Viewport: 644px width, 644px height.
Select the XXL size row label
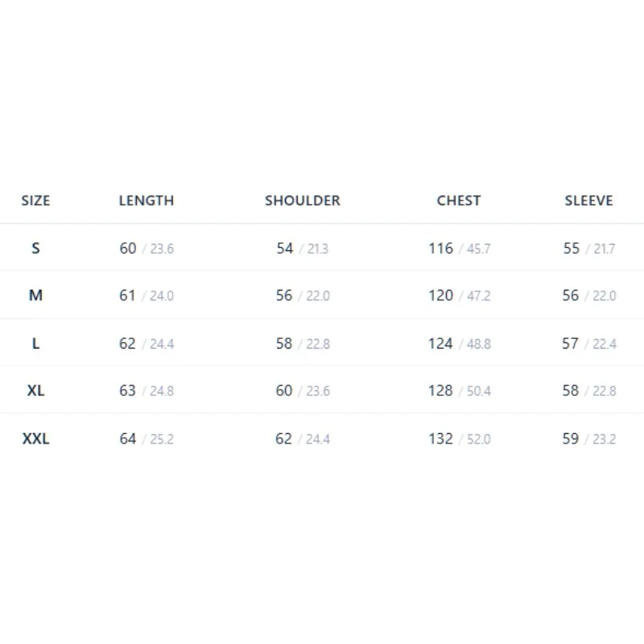(35, 439)
